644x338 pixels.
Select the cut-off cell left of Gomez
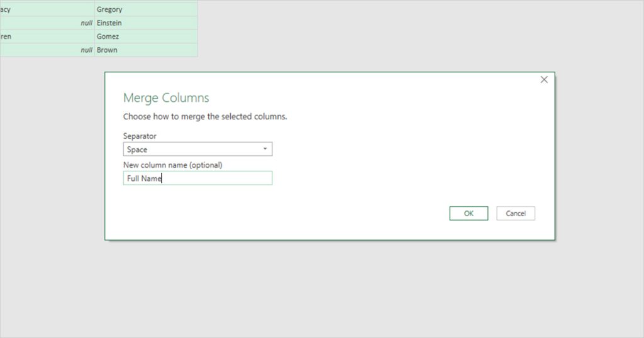[x=47, y=36]
